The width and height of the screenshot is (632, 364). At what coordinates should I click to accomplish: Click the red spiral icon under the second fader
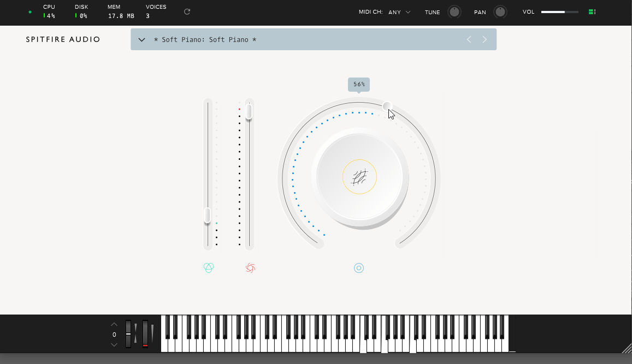[250, 267]
